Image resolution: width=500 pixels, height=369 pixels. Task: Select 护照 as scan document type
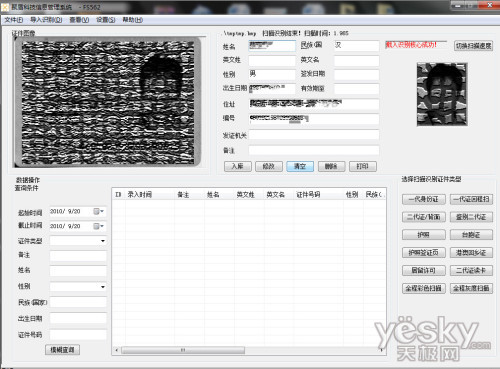pos(424,235)
